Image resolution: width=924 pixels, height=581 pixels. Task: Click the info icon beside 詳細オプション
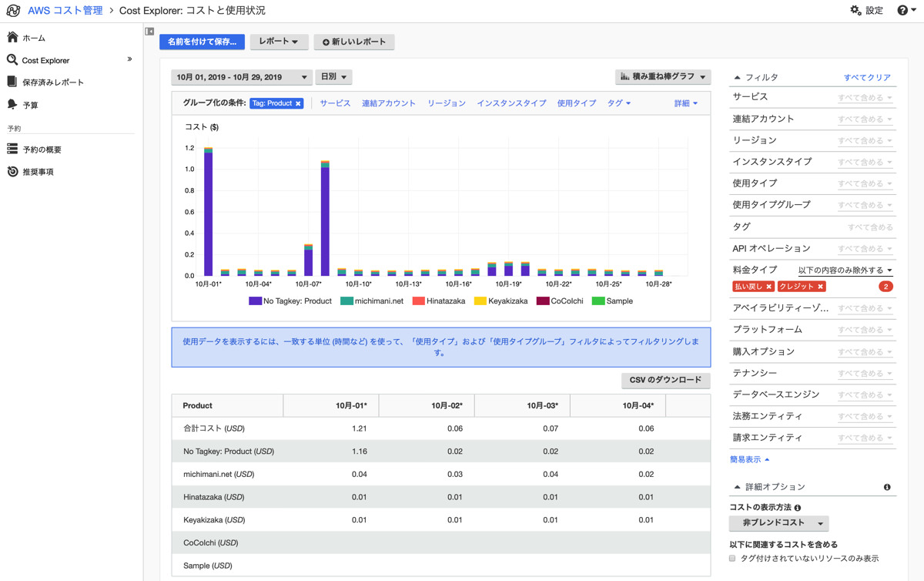point(886,486)
